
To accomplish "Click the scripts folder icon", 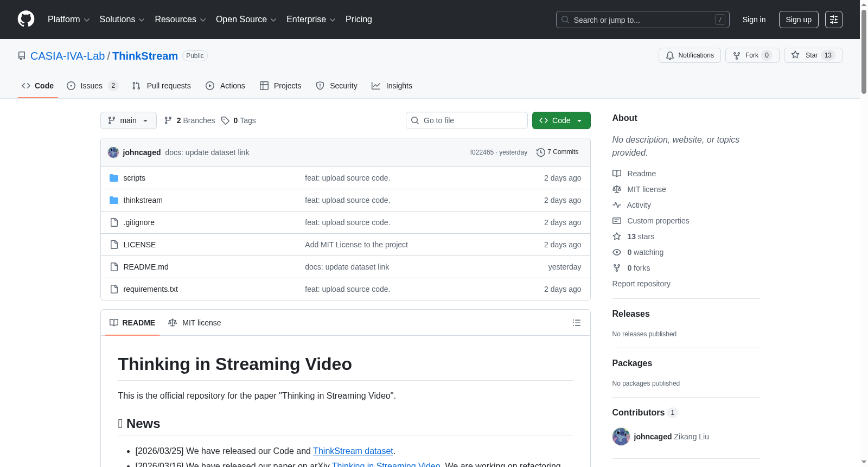I will (x=114, y=178).
